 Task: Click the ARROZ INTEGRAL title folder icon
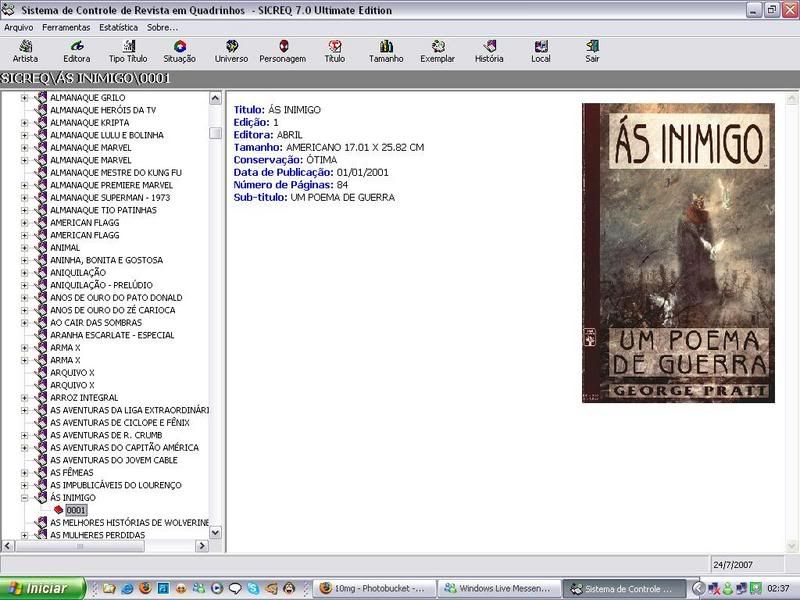tap(40, 397)
